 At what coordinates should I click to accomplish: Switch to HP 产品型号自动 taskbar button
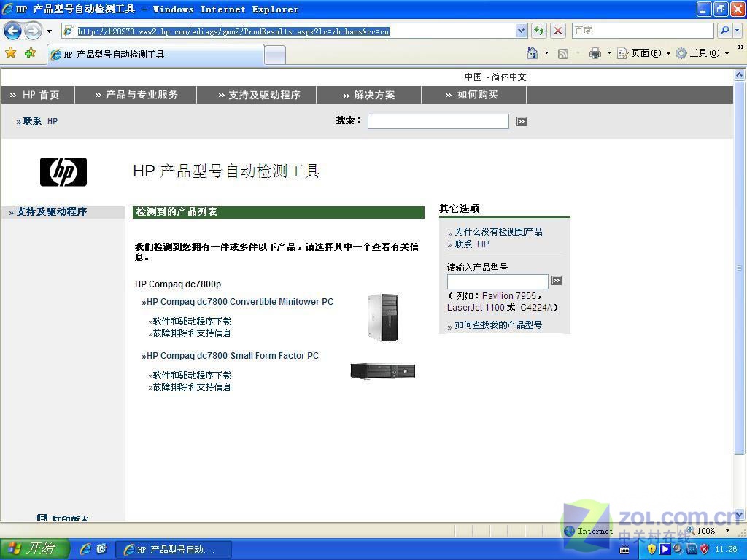(174, 550)
